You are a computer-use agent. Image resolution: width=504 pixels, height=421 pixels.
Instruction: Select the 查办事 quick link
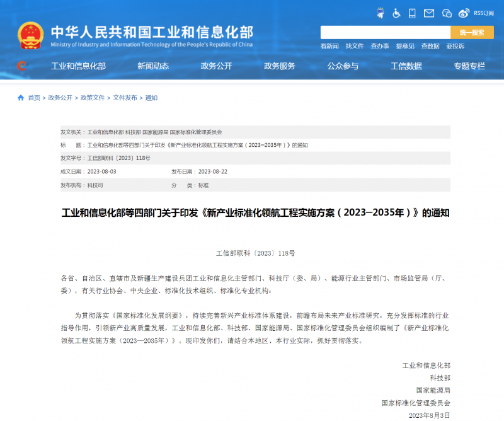(380, 46)
